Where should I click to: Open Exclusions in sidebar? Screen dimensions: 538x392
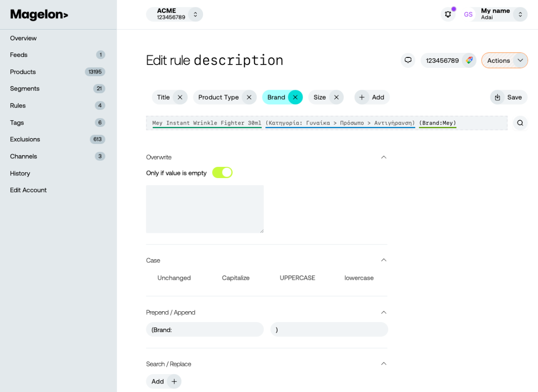(25, 139)
